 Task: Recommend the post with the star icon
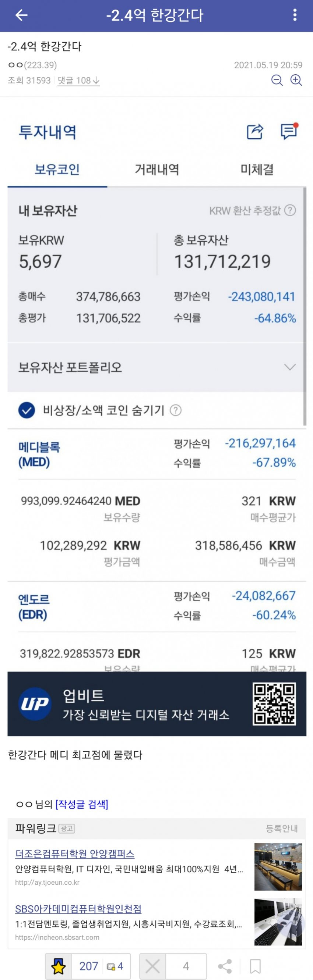[58, 966]
